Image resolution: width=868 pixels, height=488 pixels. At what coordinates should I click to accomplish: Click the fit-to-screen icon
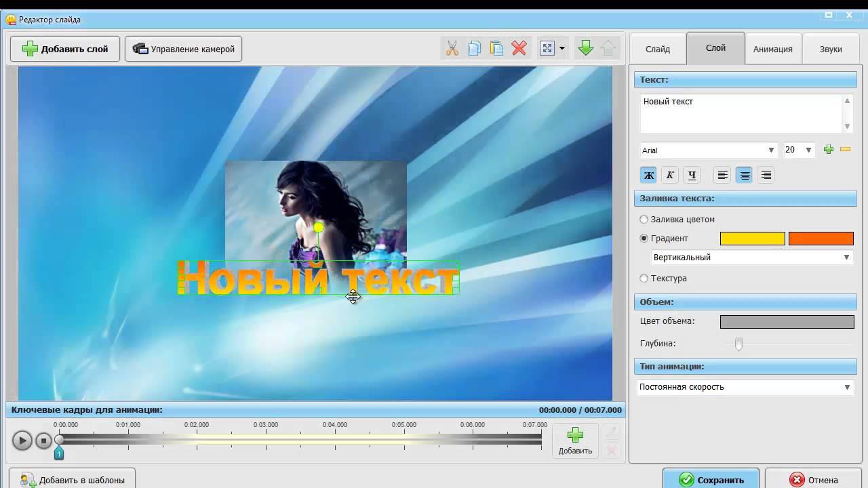[x=547, y=48]
